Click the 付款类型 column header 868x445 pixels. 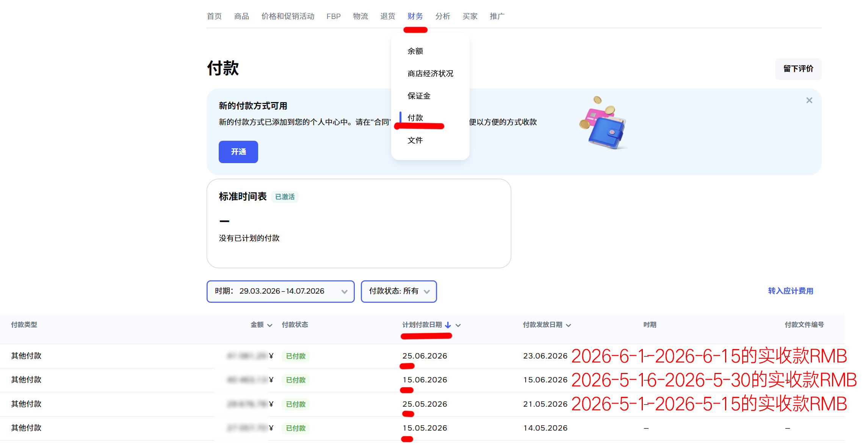coord(24,325)
